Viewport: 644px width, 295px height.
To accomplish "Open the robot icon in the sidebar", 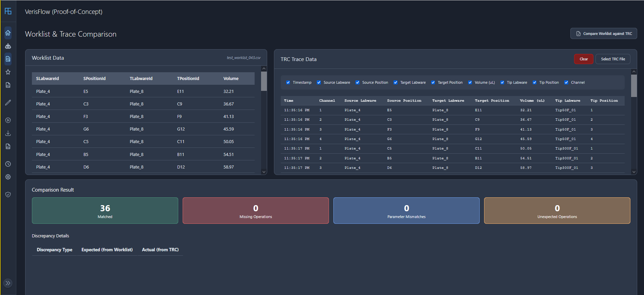I will [8, 46].
